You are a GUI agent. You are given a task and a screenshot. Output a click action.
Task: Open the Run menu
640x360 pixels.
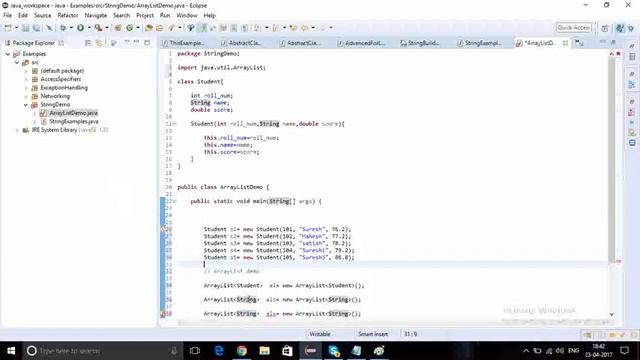coord(165,16)
